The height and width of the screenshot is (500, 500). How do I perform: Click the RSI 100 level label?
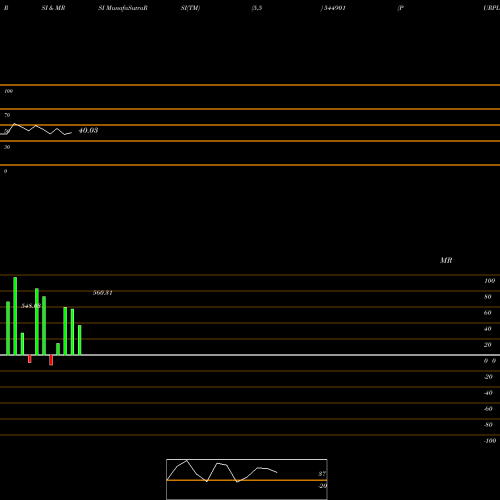(8, 91)
